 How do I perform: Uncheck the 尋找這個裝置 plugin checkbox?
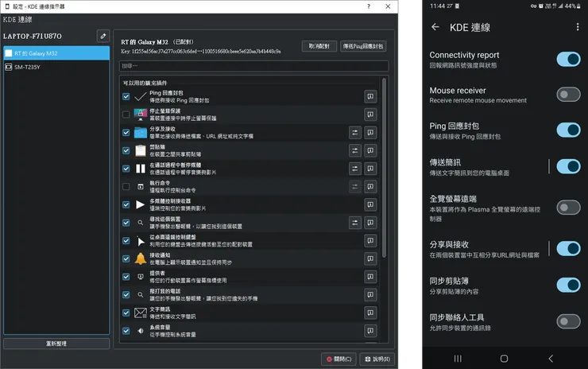pyautogui.click(x=126, y=223)
